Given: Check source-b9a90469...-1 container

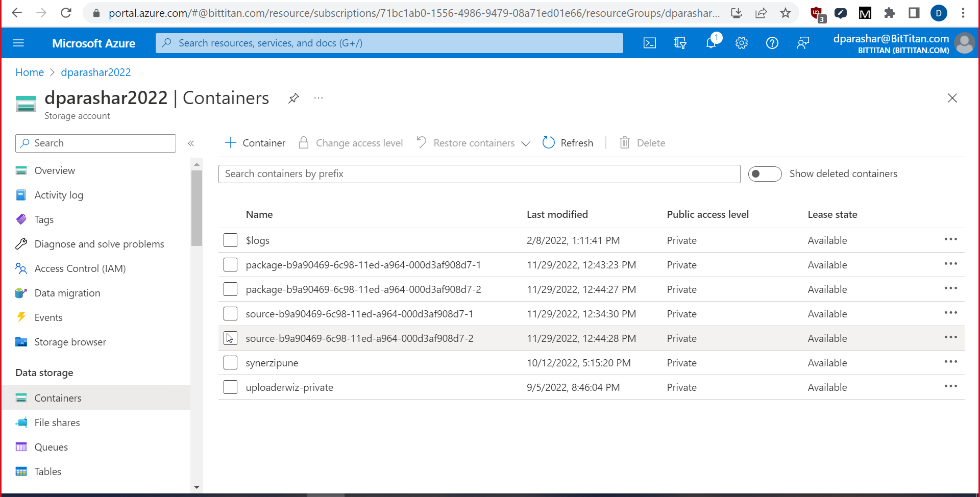Looking at the screenshot, I should pos(231,314).
